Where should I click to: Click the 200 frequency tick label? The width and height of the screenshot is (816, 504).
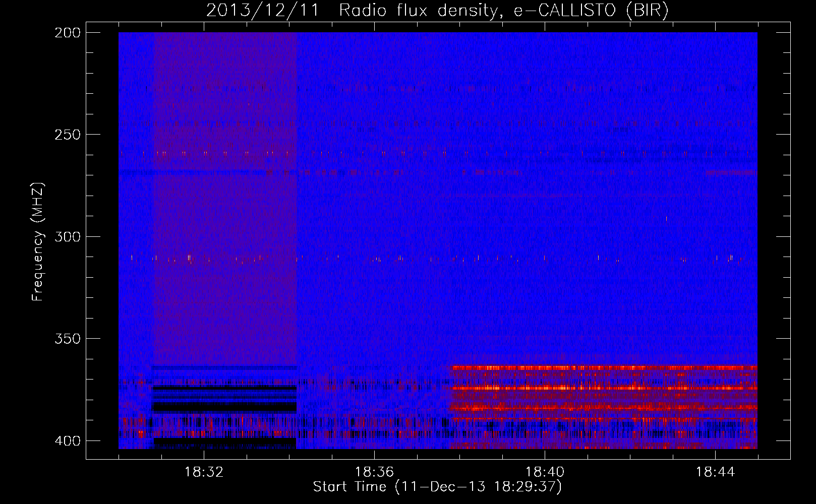pos(67,33)
